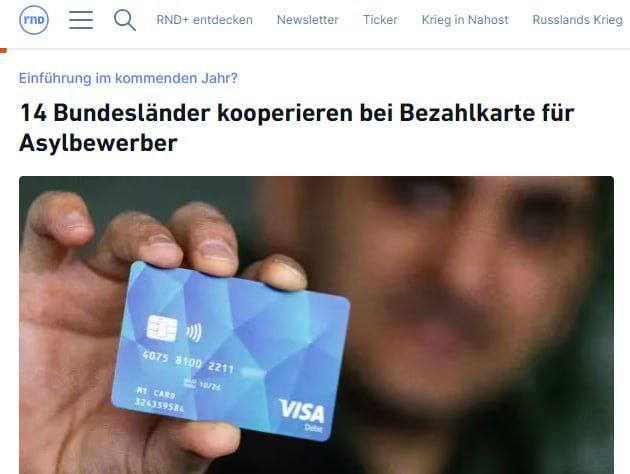Click the contactless symbol on the card
The height and width of the screenshot is (474, 630).
pyautogui.click(x=194, y=333)
